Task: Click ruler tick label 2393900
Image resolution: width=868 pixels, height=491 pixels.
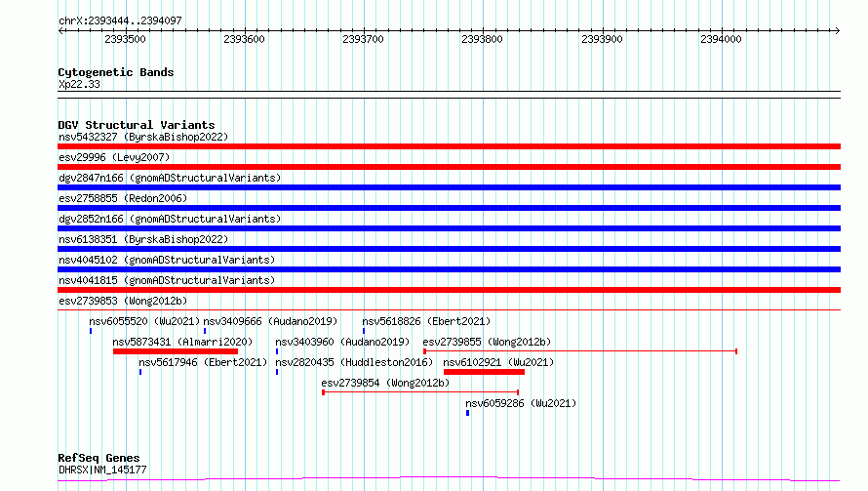Action: [x=602, y=39]
